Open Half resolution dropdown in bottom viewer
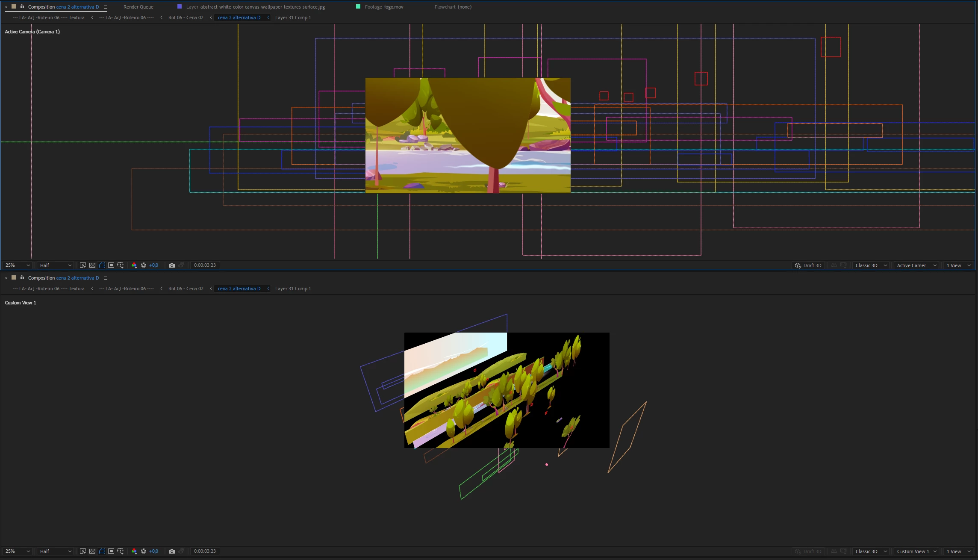 [55, 551]
